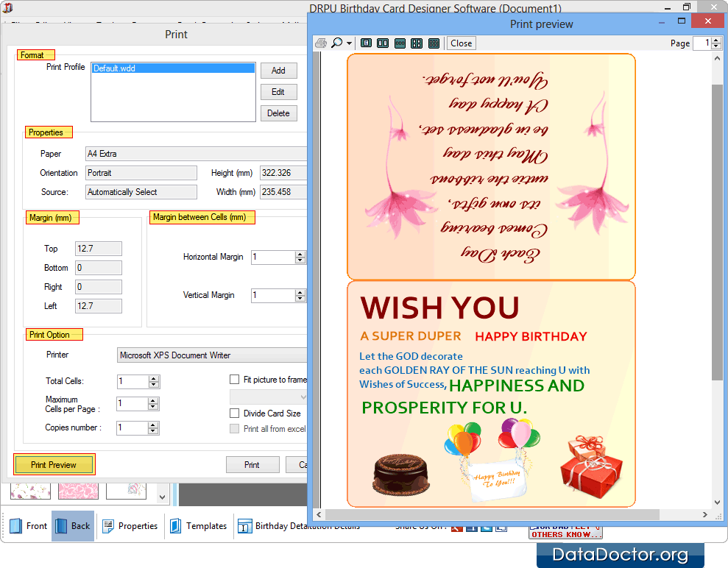This screenshot has width=728, height=568.
Task: Select the floral pattern background thumbnail
Action: coord(30,491)
